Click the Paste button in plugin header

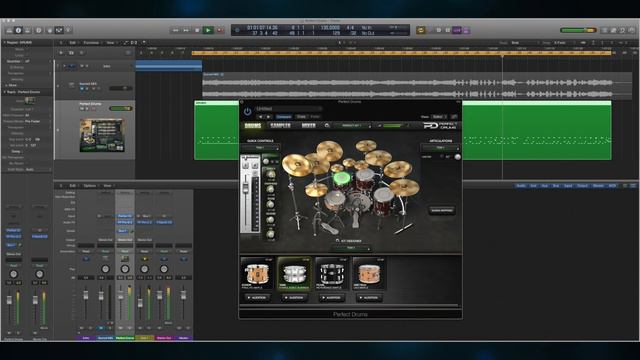(x=315, y=117)
